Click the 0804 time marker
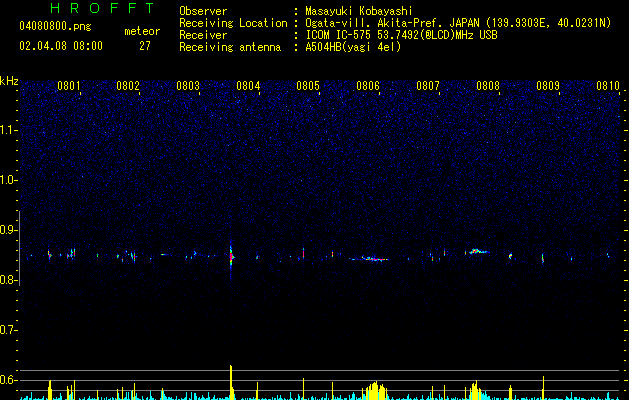Viewport: 629px width, 400px height. pos(248,86)
